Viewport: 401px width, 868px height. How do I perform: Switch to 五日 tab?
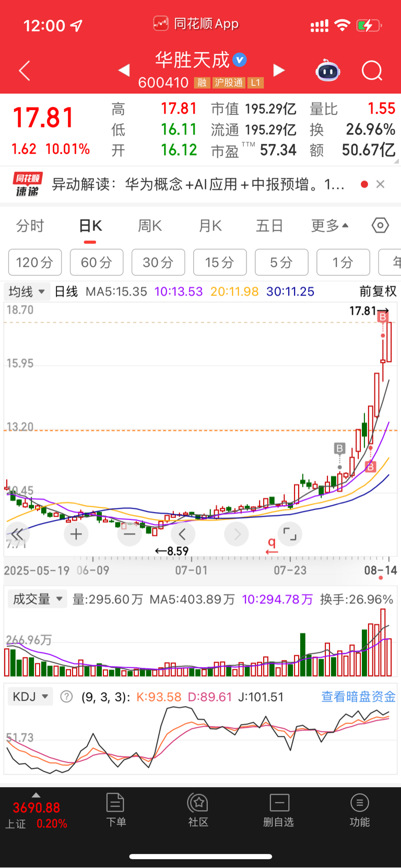point(269,225)
